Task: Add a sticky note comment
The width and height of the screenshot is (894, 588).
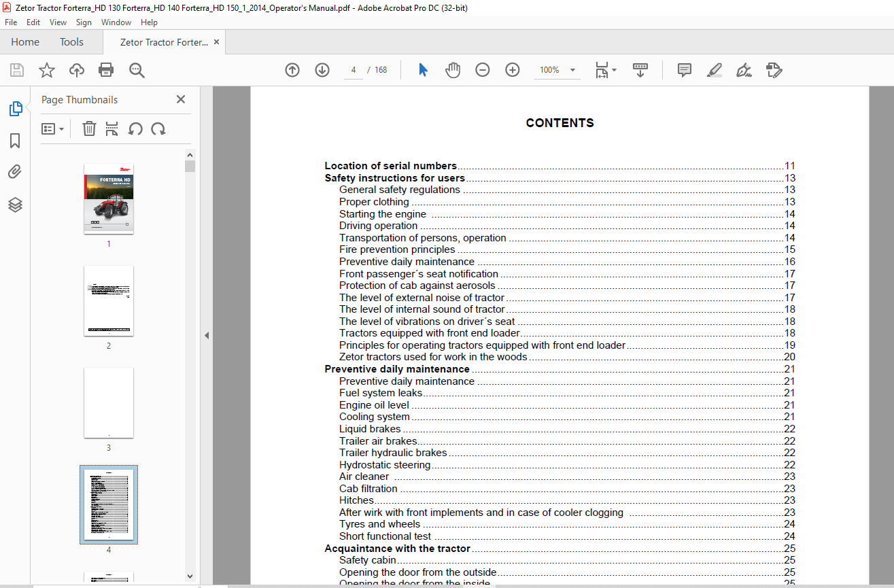Action: [685, 70]
